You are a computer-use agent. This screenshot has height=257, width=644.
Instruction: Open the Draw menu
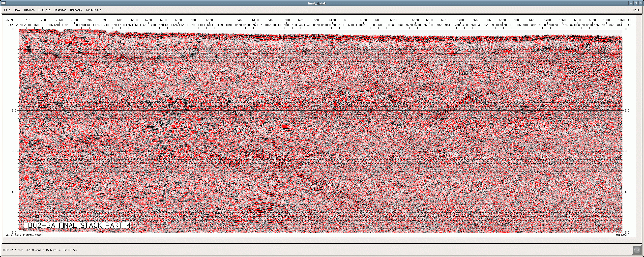pyautogui.click(x=17, y=10)
